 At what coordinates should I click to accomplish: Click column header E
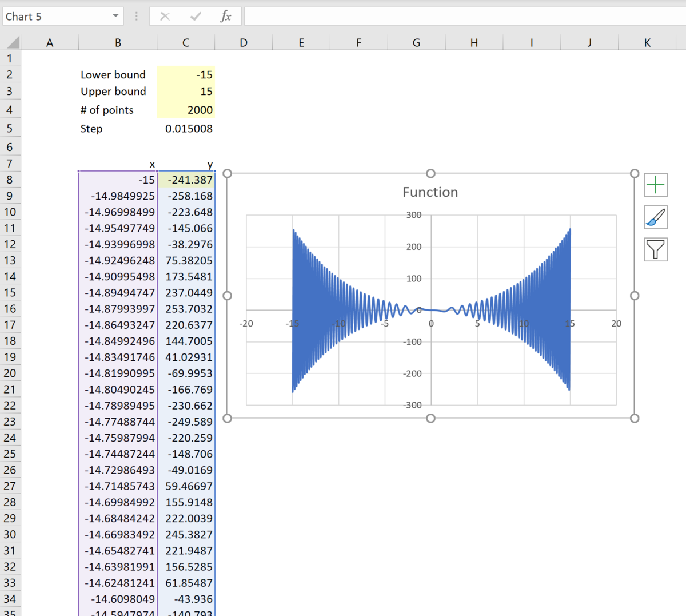click(301, 41)
